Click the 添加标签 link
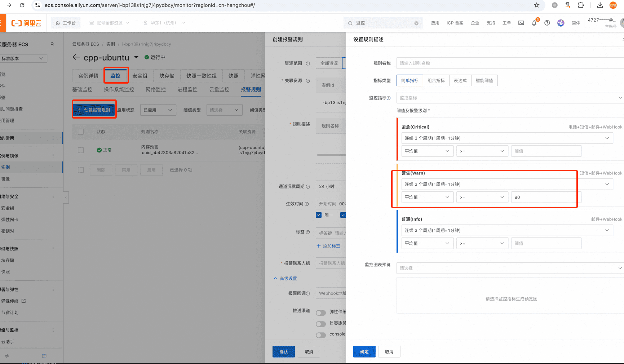Screen dimensions: 624x364 (328, 246)
